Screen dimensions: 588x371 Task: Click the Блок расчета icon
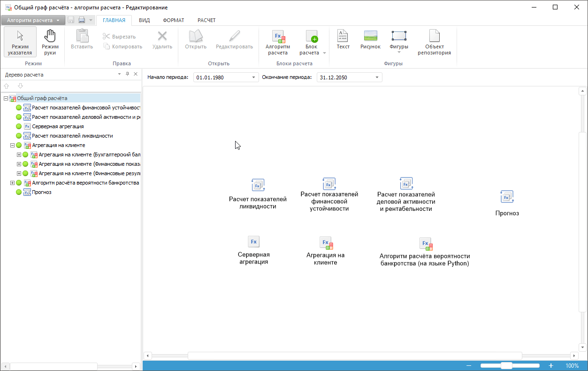coord(312,36)
